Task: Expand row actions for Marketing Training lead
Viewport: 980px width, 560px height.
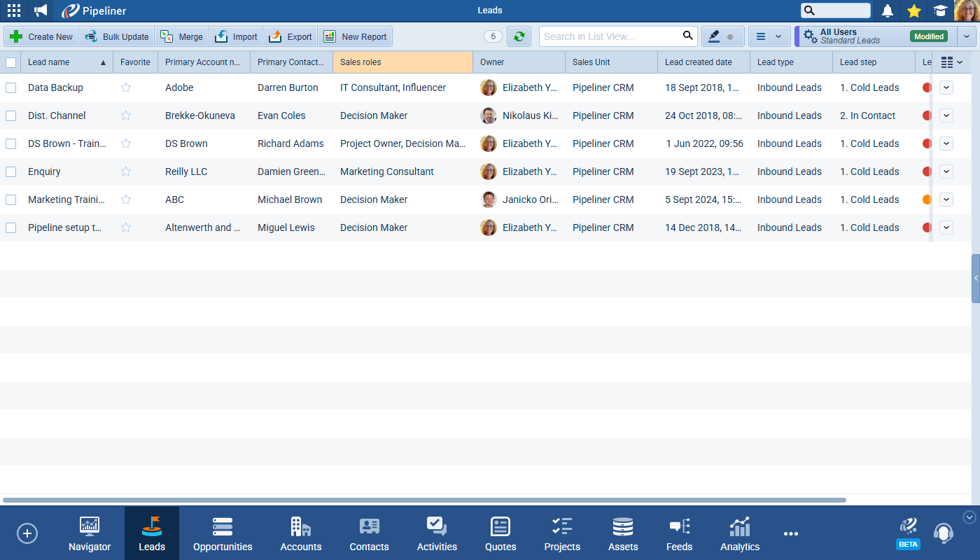Action: click(x=946, y=199)
